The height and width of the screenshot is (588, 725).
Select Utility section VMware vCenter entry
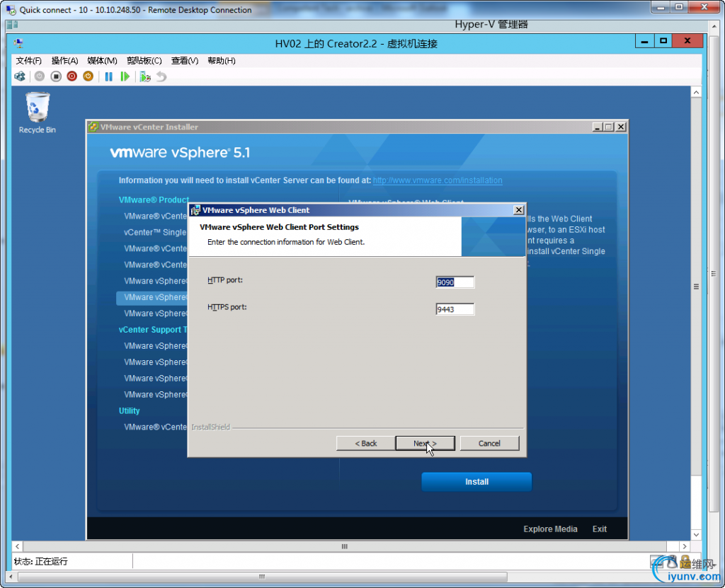(x=155, y=427)
